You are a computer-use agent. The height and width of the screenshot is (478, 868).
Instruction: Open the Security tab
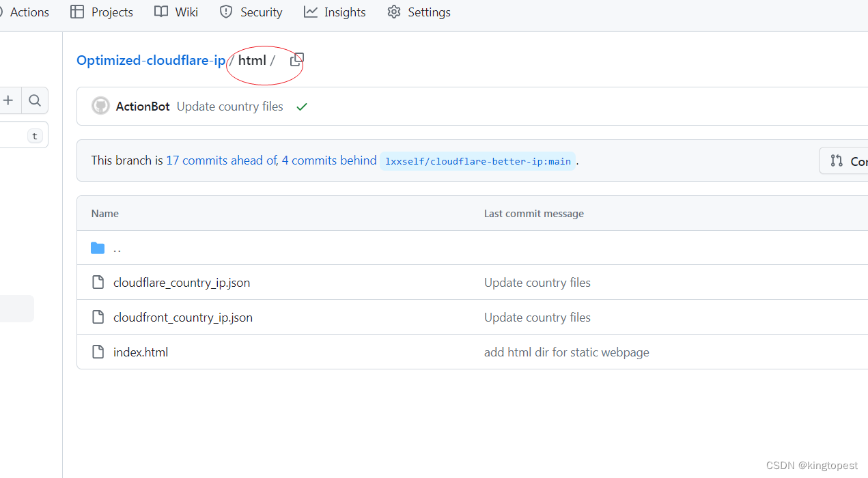tap(251, 12)
